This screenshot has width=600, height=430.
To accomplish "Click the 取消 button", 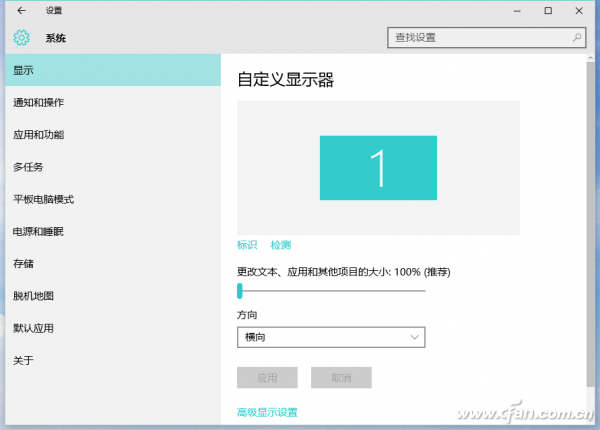I will click(341, 378).
